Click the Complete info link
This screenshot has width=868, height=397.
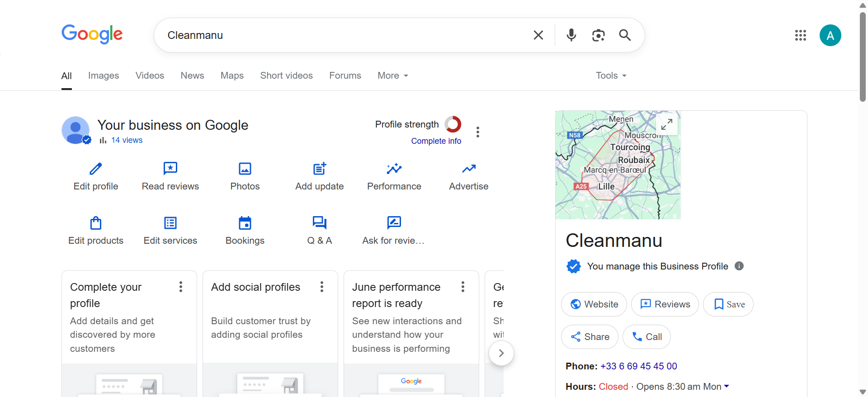click(436, 141)
